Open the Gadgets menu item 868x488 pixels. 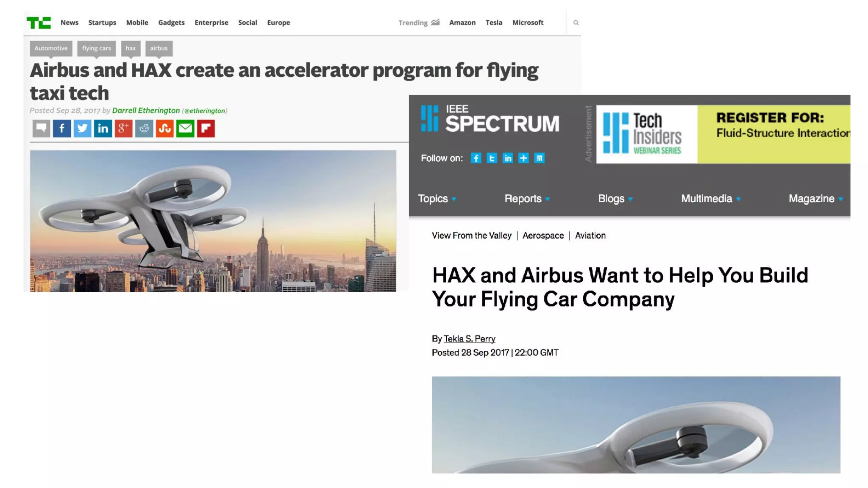(x=171, y=22)
